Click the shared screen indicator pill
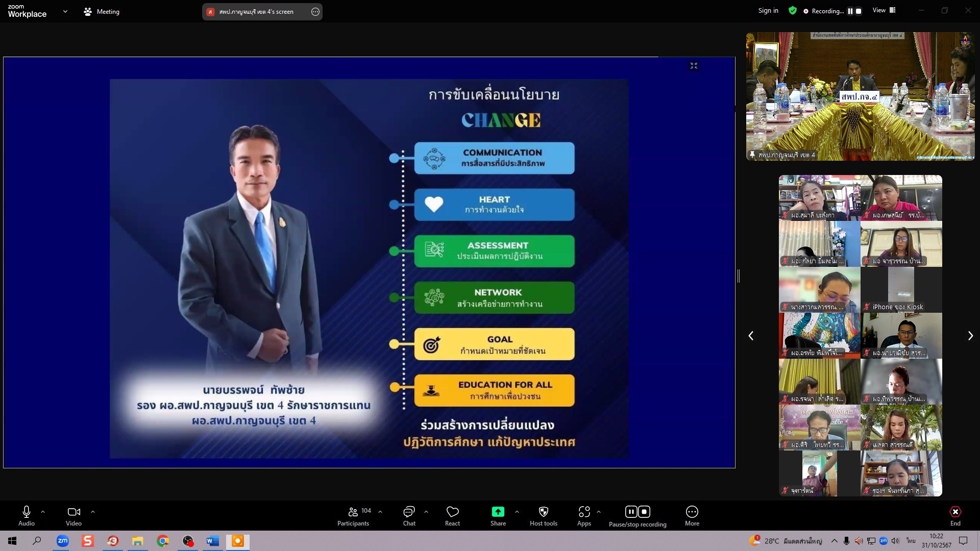 tap(262, 12)
